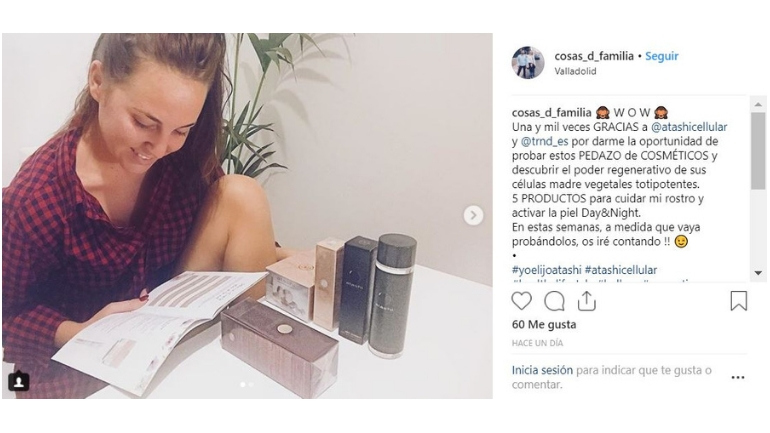Visit the @trnd_es mention
This screenshot has height=433, width=770.
click(544, 141)
